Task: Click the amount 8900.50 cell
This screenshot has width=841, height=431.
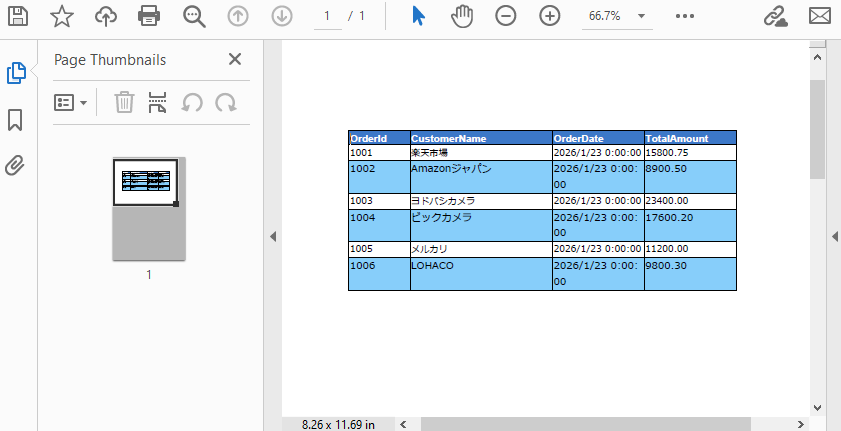Action: [x=690, y=177]
